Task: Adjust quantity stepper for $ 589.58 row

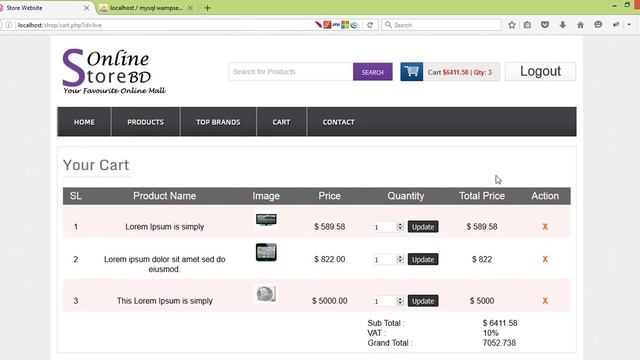Action: point(400,227)
